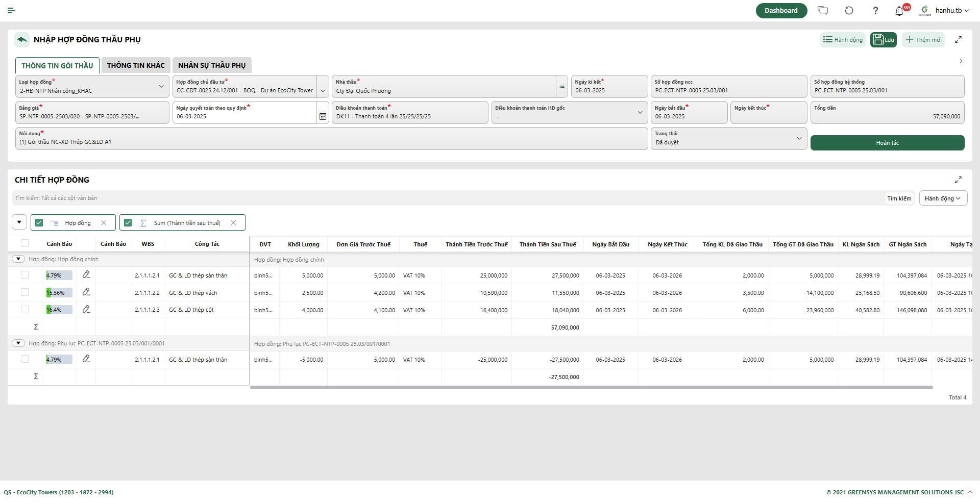Sort by WBS column header
Image resolution: width=980 pixels, height=503 pixels.
click(x=148, y=244)
